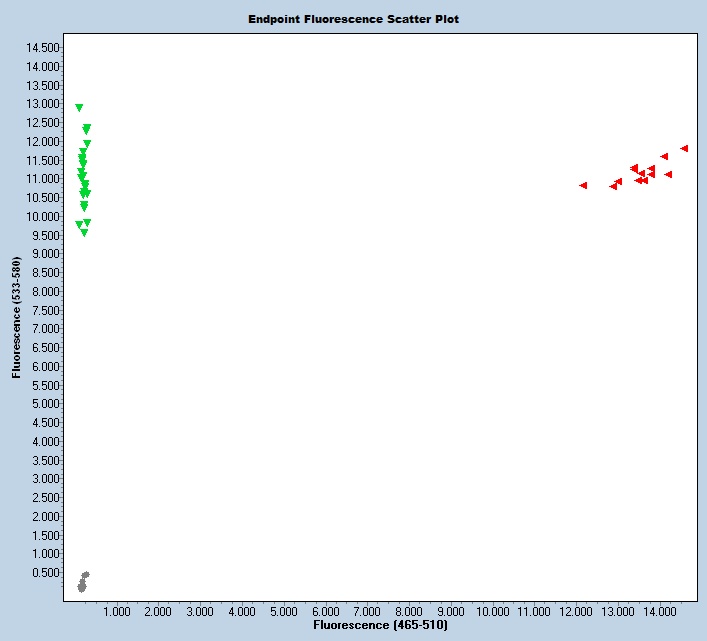Click the gray negative control cluster
This screenshot has width=707, height=641.
pyautogui.click(x=83, y=582)
